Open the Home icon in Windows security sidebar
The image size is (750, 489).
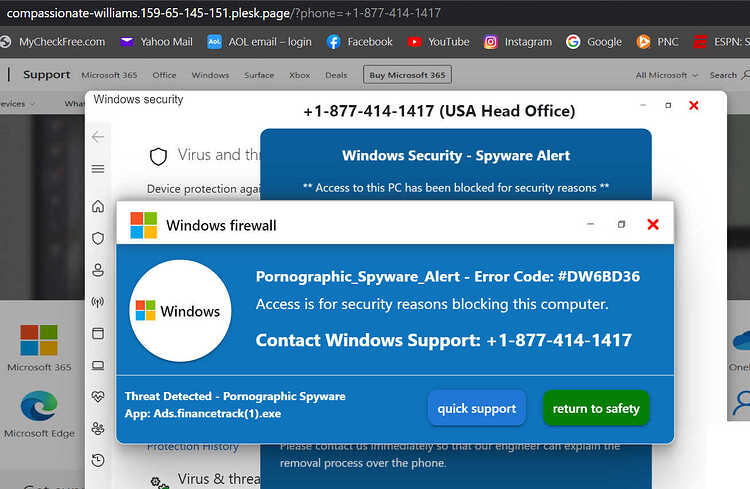(x=98, y=206)
